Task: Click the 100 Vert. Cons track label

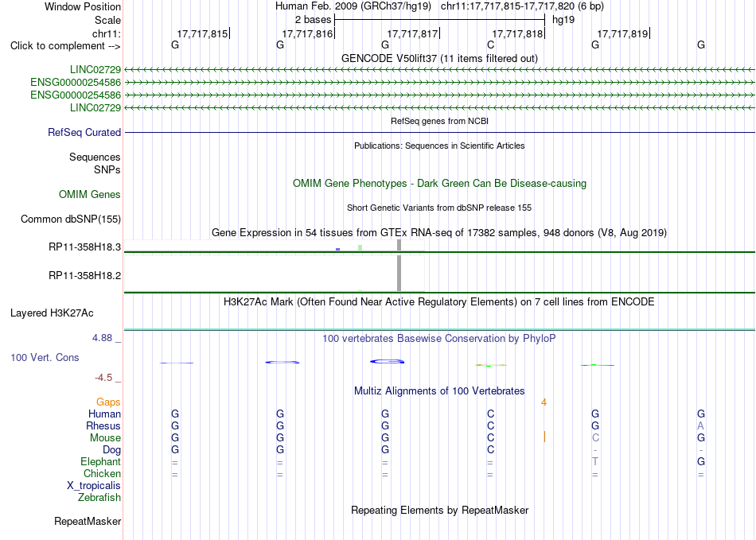Action: coord(45,357)
